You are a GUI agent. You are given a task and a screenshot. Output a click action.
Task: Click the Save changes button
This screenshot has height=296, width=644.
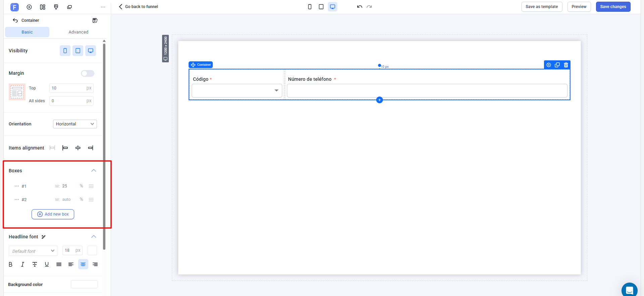[x=613, y=7]
